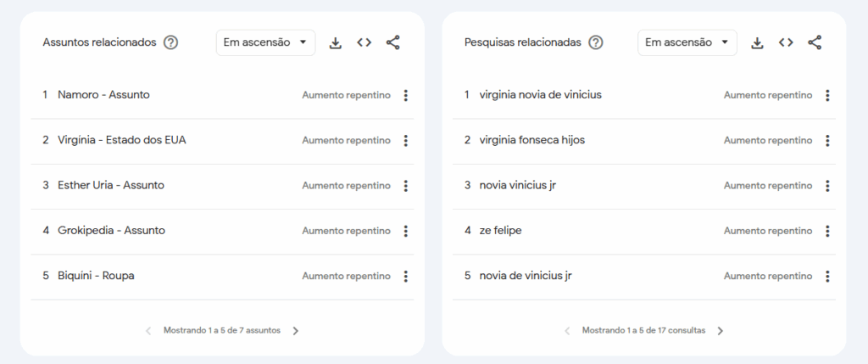Image resolution: width=868 pixels, height=364 pixels.
Task: Open more options for Namoro topic
Action: point(406,95)
